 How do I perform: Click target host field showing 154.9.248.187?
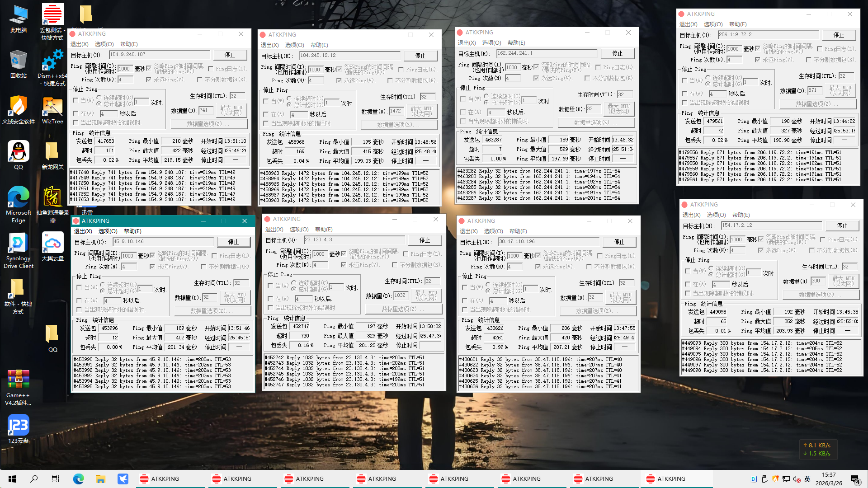coord(160,54)
